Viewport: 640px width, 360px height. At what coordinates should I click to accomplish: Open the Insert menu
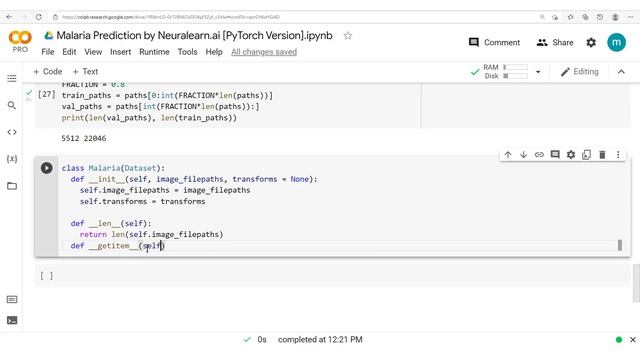(120, 52)
